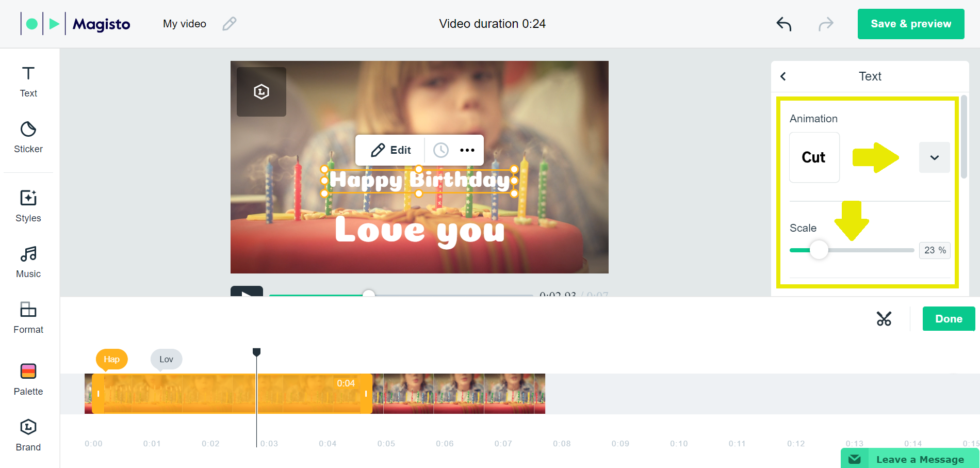Go back from Text panel
The image size is (980, 468).
tap(783, 76)
